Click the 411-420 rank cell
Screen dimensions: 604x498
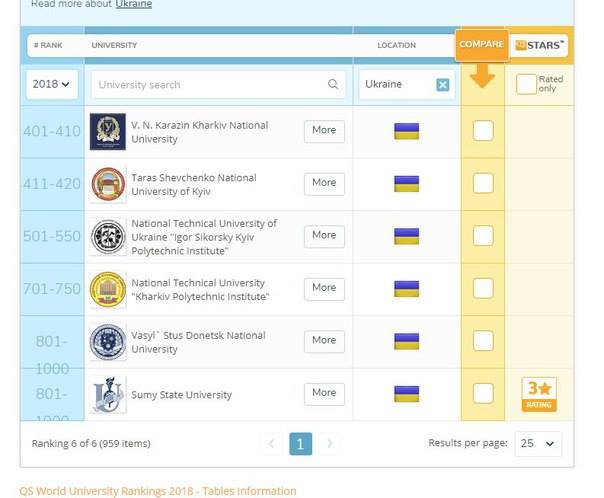point(52,184)
